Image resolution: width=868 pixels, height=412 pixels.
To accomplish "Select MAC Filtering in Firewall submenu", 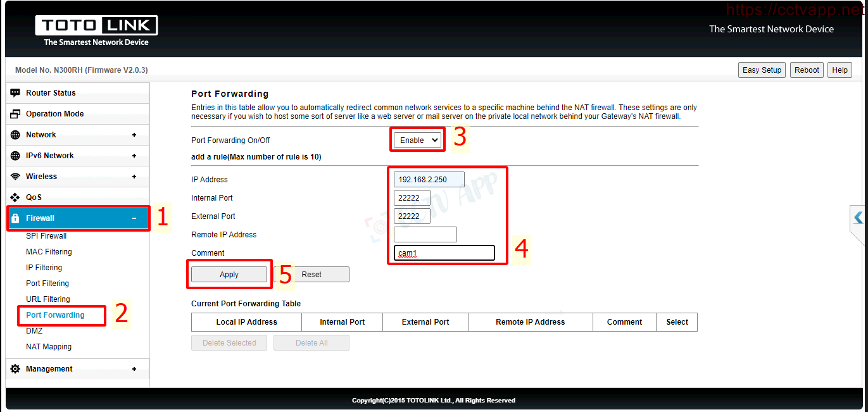I will click(49, 252).
